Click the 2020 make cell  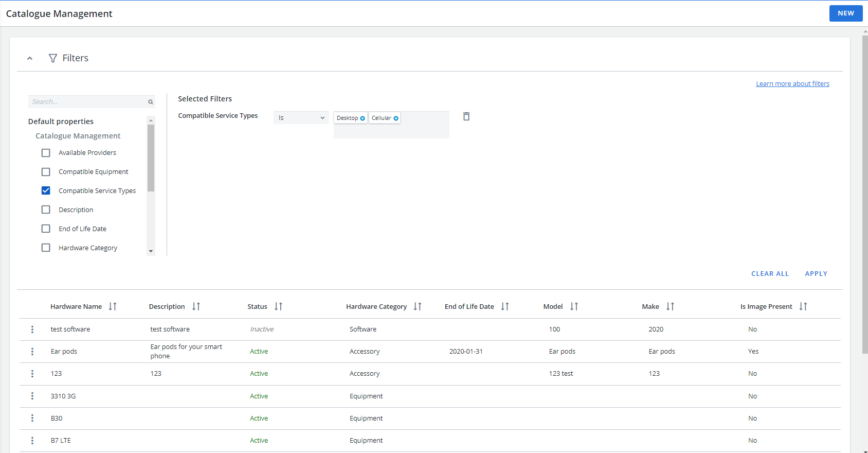(x=656, y=329)
